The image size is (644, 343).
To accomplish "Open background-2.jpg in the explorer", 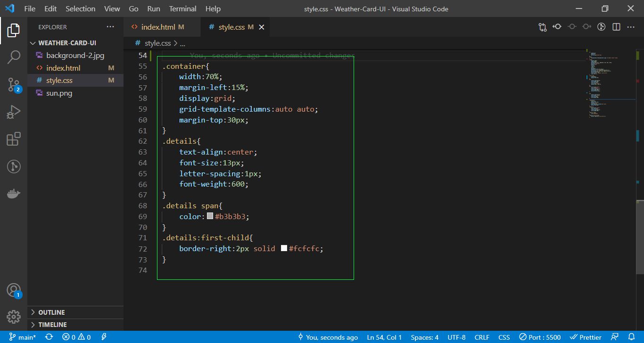I will (75, 56).
